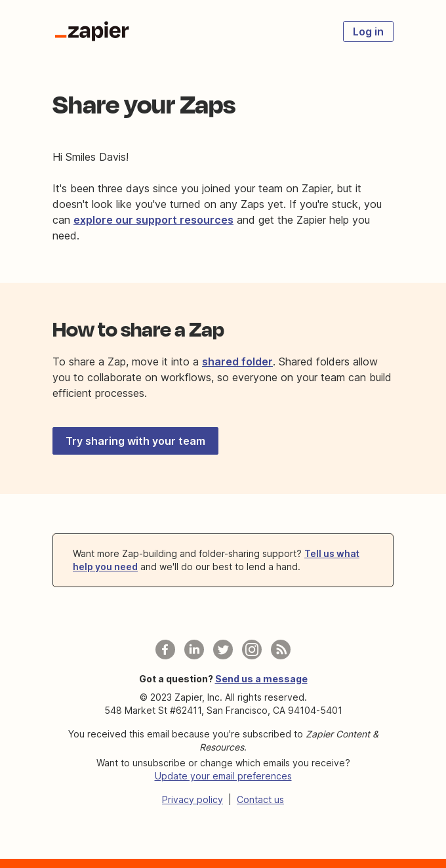Click the Zapier logo at top
This screenshot has height=868, width=446.
point(91,31)
